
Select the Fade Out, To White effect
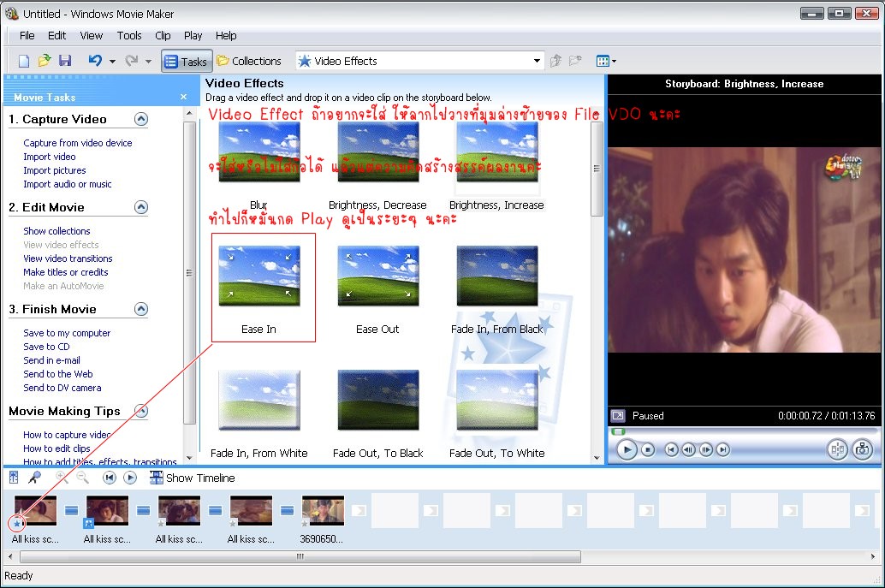[x=497, y=400]
